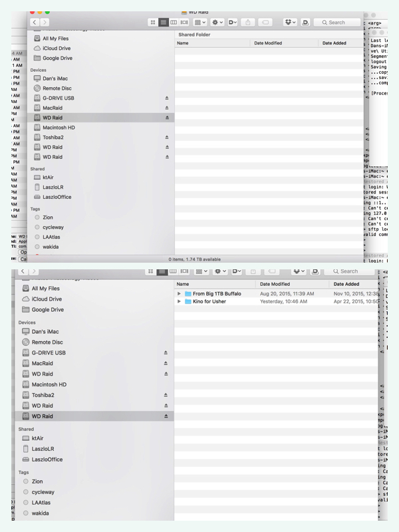
Task: Open Dropbox dropdown in Kino for Usher window
Action: coord(299,271)
